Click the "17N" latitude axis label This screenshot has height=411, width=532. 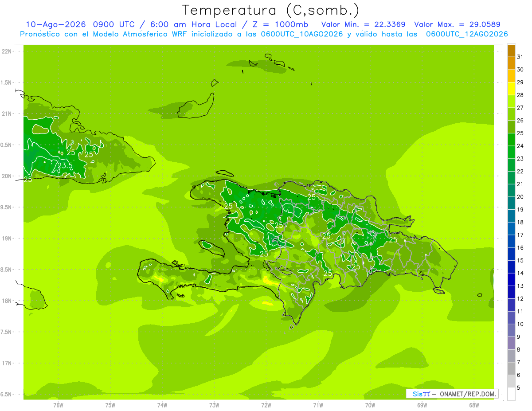[x=7, y=363]
